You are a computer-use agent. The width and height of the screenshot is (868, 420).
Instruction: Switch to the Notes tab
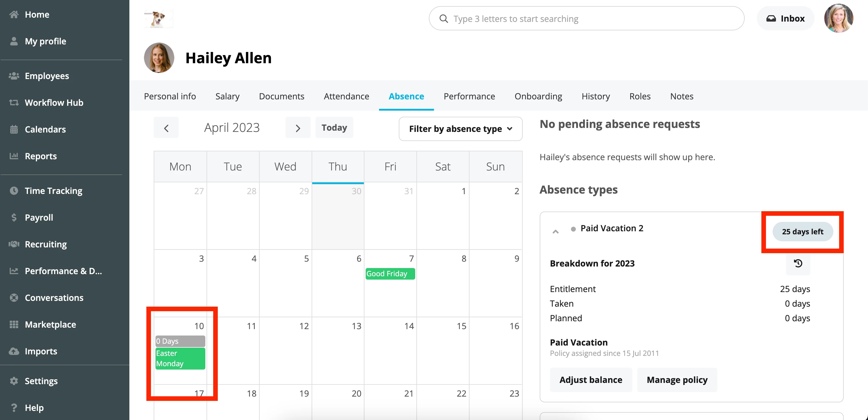coord(682,96)
